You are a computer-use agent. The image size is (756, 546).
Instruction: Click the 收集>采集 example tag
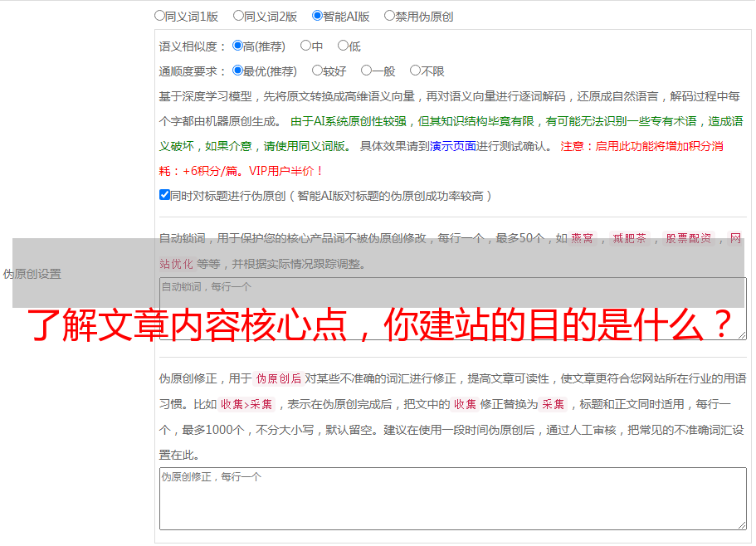pos(246,404)
